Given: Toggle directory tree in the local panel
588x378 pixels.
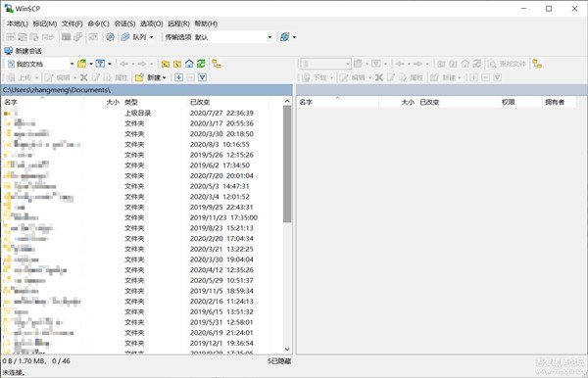Looking at the screenshot, I should [217, 64].
